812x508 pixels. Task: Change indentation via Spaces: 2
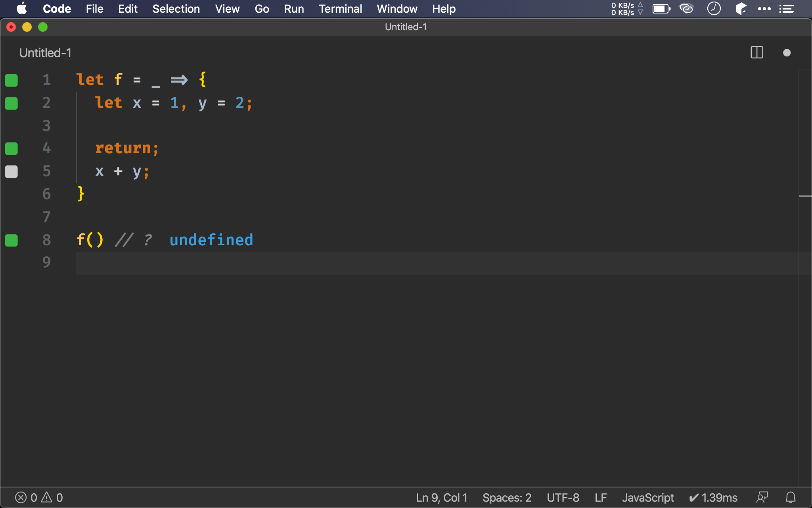point(506,497)
